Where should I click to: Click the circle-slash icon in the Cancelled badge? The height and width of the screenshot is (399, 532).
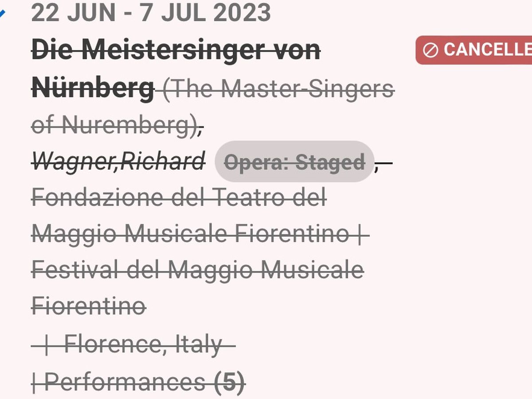430,50
